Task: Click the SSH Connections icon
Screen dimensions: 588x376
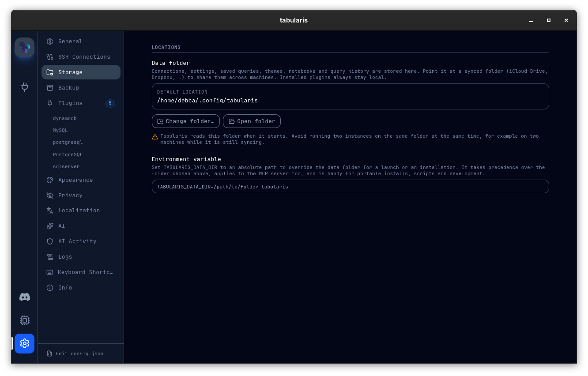Action: click(50, 57)
